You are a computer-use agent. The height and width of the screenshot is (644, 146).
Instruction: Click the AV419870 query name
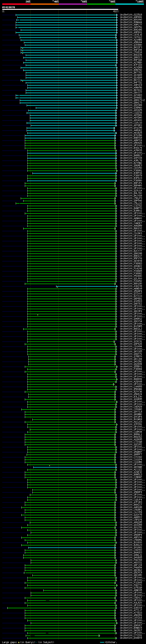pos(8,7)
